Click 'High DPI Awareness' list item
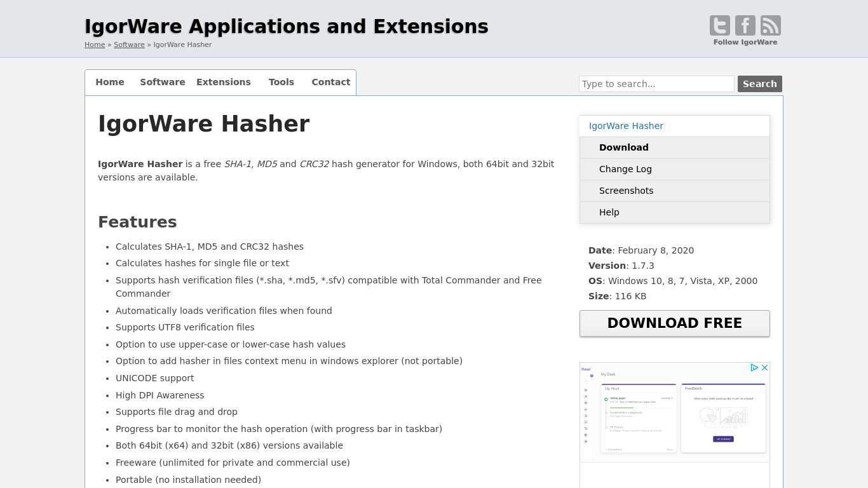This screenshot has width=868, height=488. tap(160, 395)
